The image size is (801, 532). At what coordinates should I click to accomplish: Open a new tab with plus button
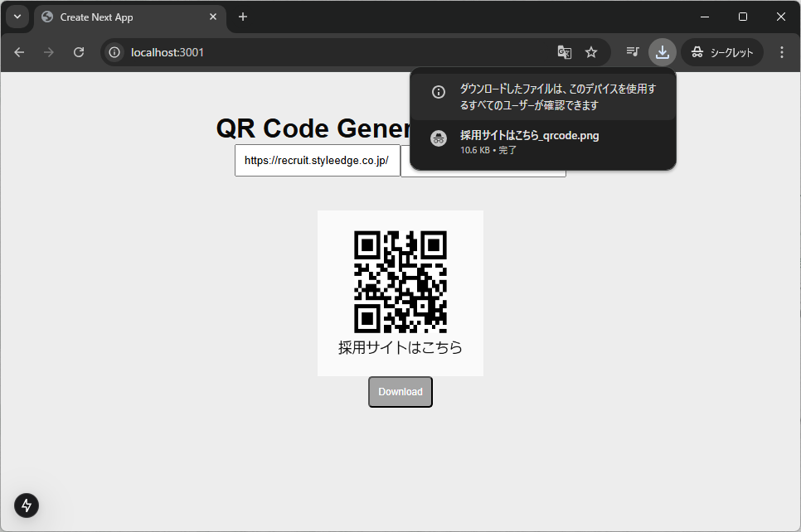tap(243, 17)
